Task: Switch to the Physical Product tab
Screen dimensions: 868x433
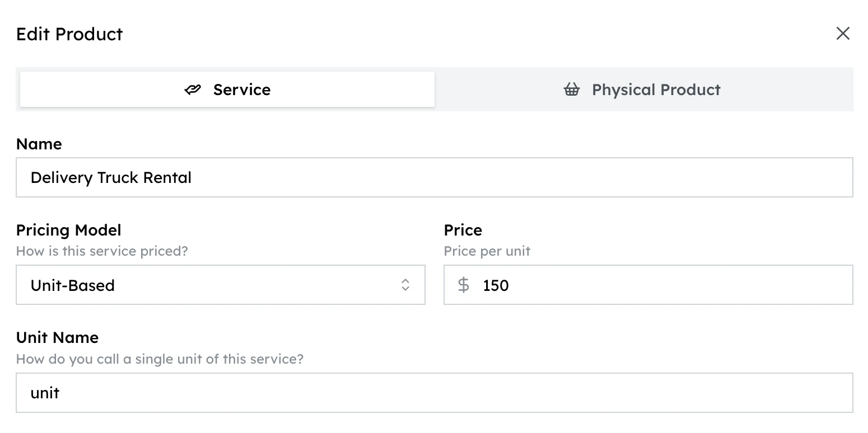Action: coord(643,90)
